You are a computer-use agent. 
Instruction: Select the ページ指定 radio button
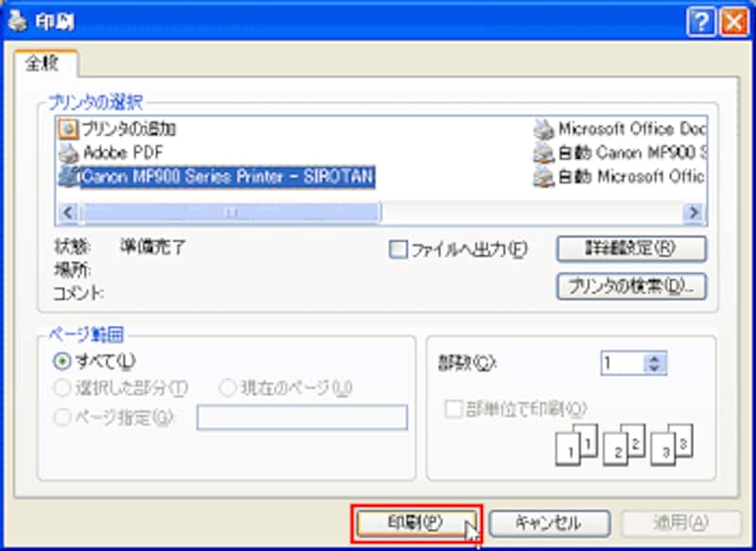point(62,417)
